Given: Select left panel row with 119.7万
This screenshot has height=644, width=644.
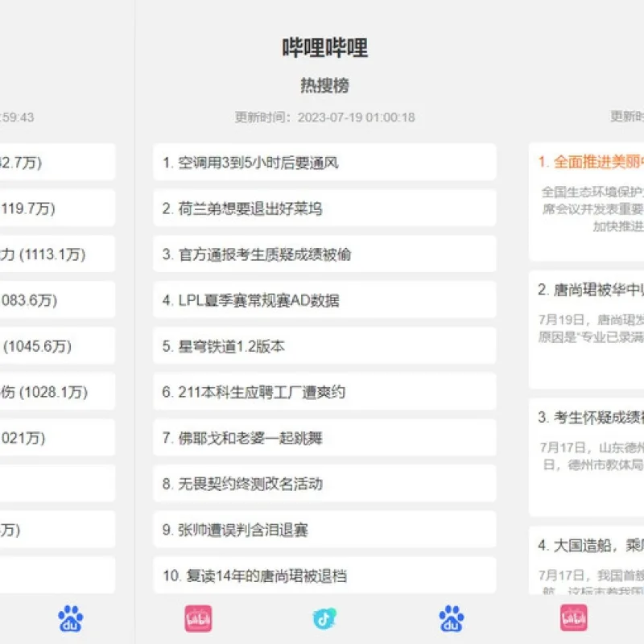Looking at the screenshot, I should (57, 208).
